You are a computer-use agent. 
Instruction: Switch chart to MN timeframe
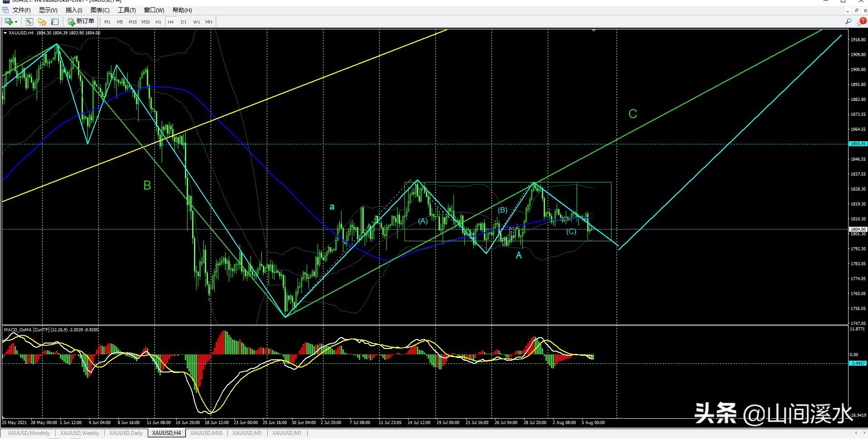[x=209, y=22]
